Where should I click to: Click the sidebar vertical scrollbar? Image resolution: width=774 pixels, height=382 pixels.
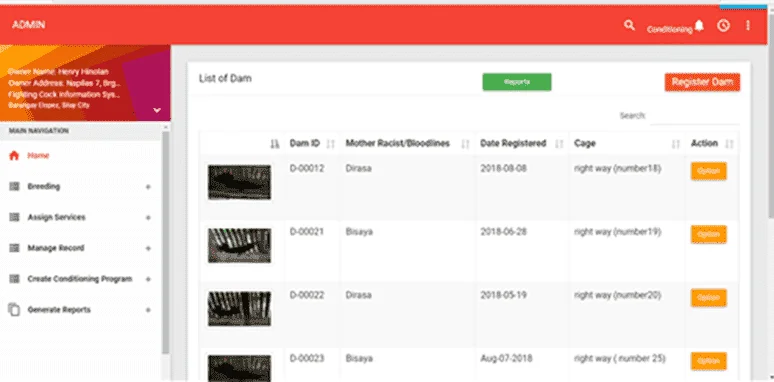pyautogui.click(x=165, y=242)
